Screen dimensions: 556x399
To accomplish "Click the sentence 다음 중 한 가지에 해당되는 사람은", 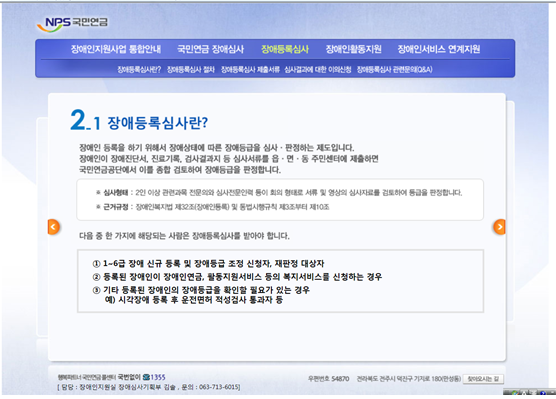I will [x=184, y=236].
